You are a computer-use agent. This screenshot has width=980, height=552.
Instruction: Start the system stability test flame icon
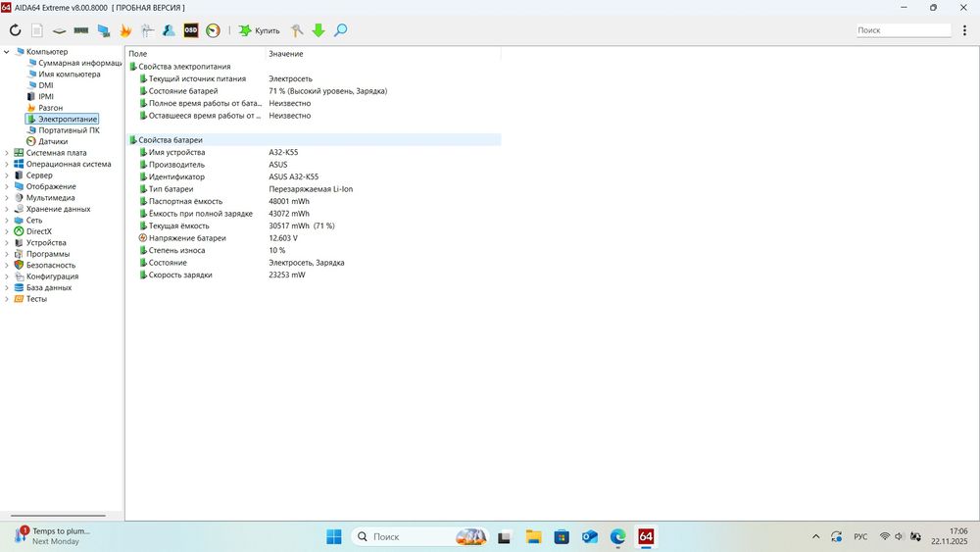point(125,30)
